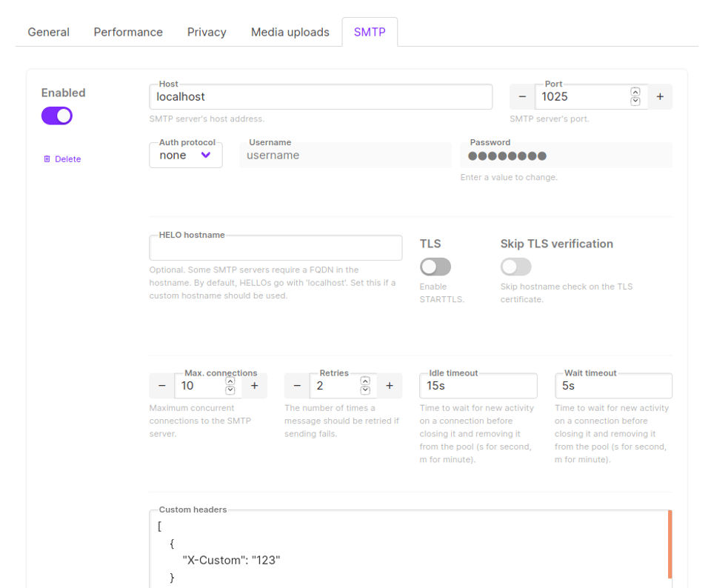Open the Media uploads tab
This screenshot has height=588, width=711.
[x=290, y=32]
